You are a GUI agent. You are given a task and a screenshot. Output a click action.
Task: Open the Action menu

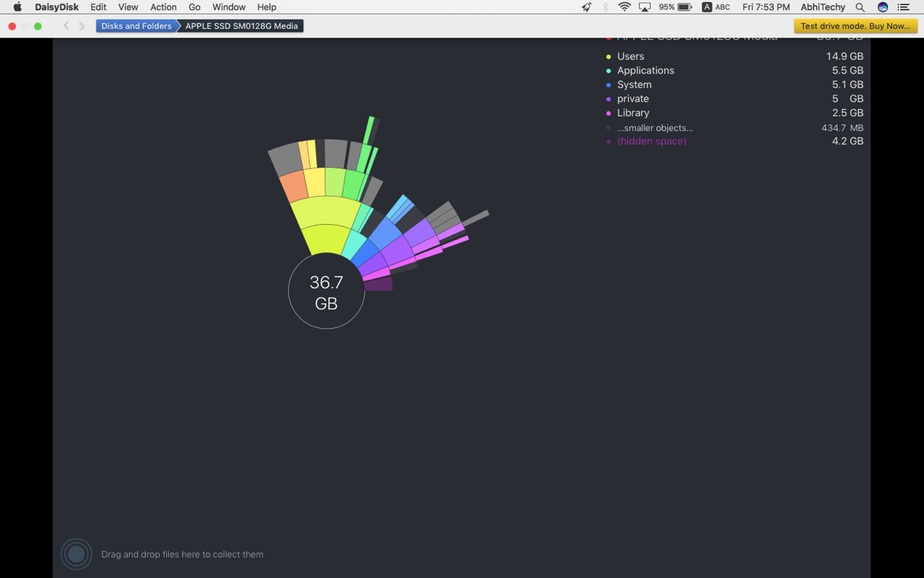point(163,7)
